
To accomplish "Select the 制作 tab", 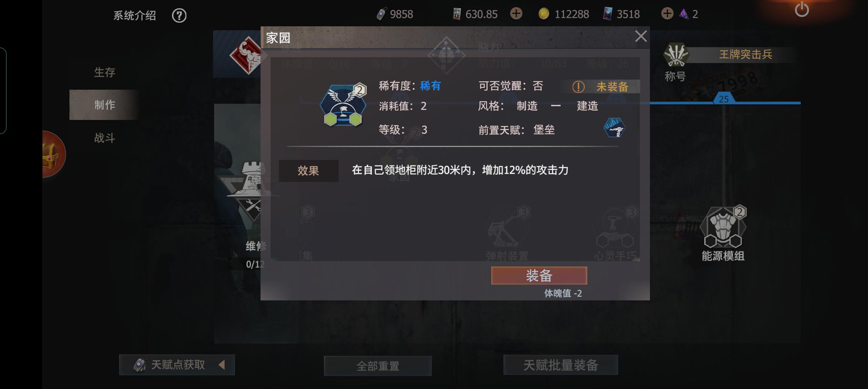I will (x=104, y=105).
